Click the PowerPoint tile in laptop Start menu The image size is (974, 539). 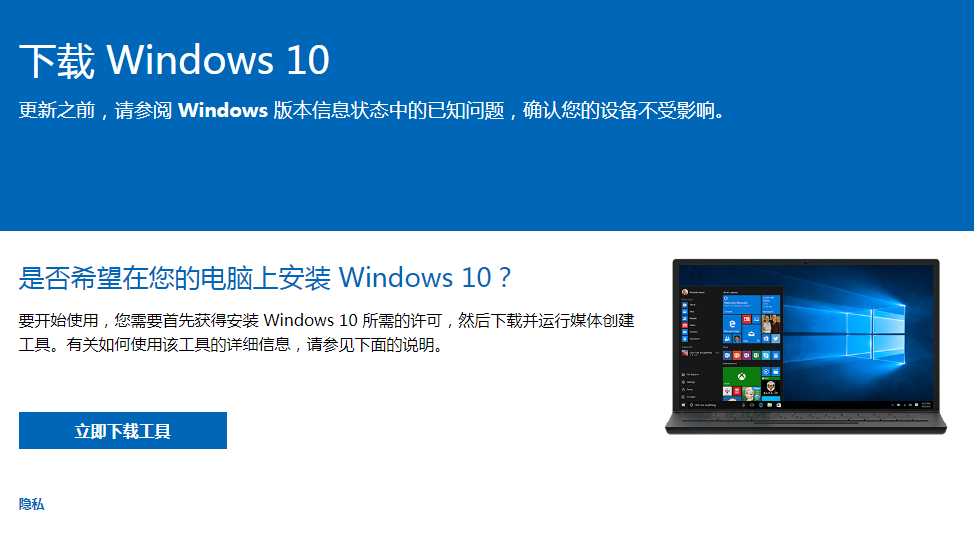(x=737, y=355)
